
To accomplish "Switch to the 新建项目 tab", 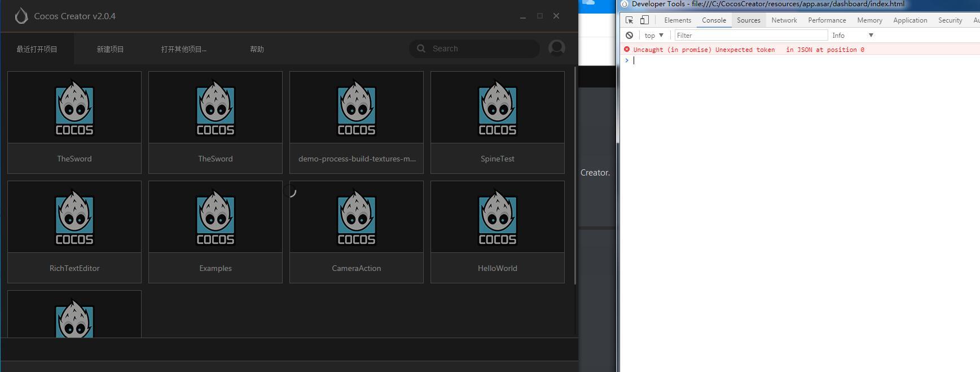I will coord(110,49).
